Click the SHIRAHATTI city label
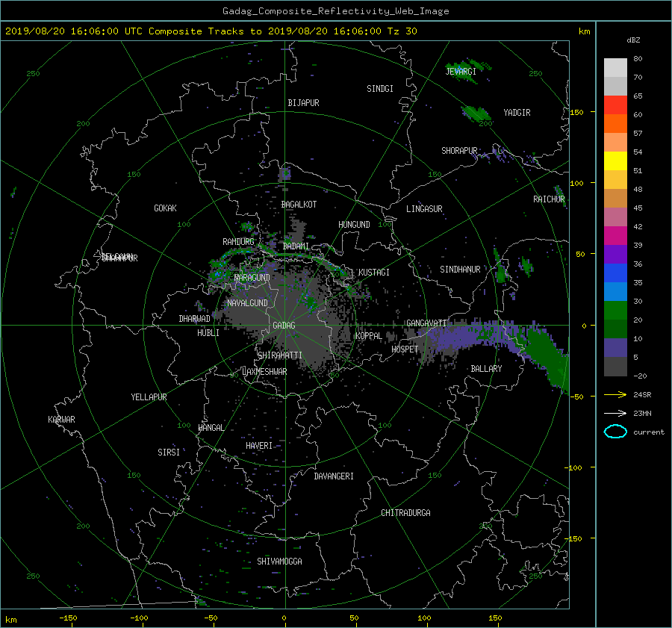Viewport: 672px width, 628px height. click(280, 355)
